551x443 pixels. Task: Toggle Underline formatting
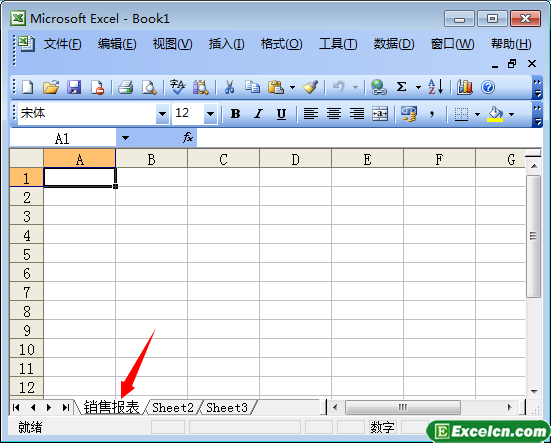281,113
